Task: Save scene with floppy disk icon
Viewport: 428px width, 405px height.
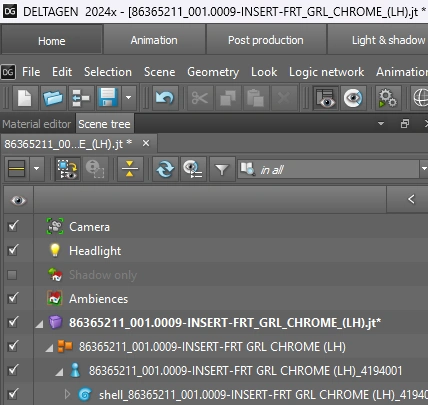Action: [108, 98]
